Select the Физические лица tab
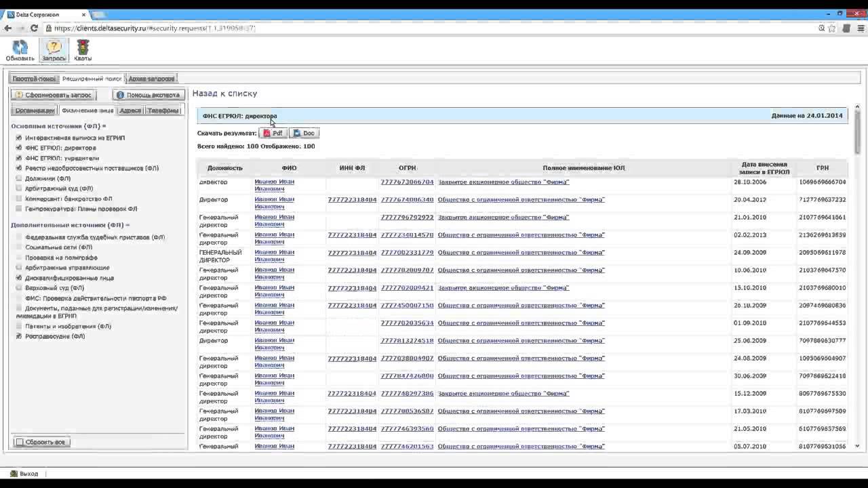868x488 pixels. pos(87,110)
